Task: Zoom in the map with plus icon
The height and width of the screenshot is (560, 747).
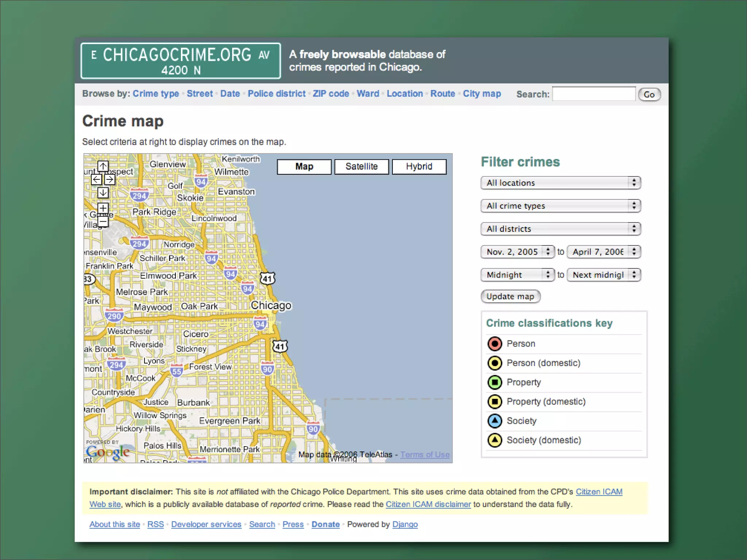Action: click(103, 208)
